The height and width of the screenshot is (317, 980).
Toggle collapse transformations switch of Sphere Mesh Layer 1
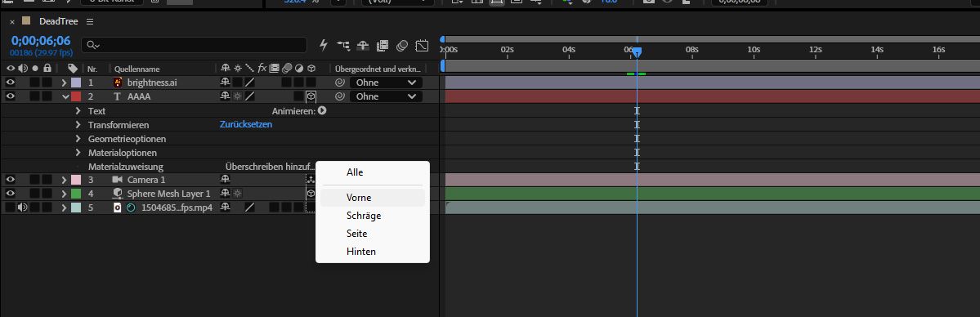238,193
